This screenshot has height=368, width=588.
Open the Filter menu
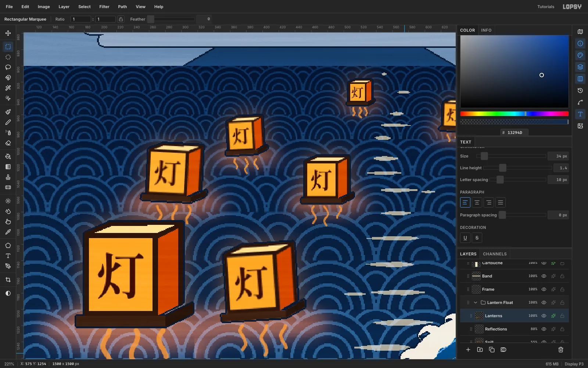click(104, 7)
